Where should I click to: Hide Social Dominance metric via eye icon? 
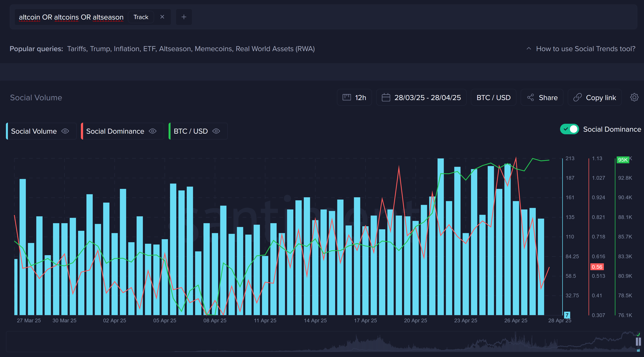[153, 131]
